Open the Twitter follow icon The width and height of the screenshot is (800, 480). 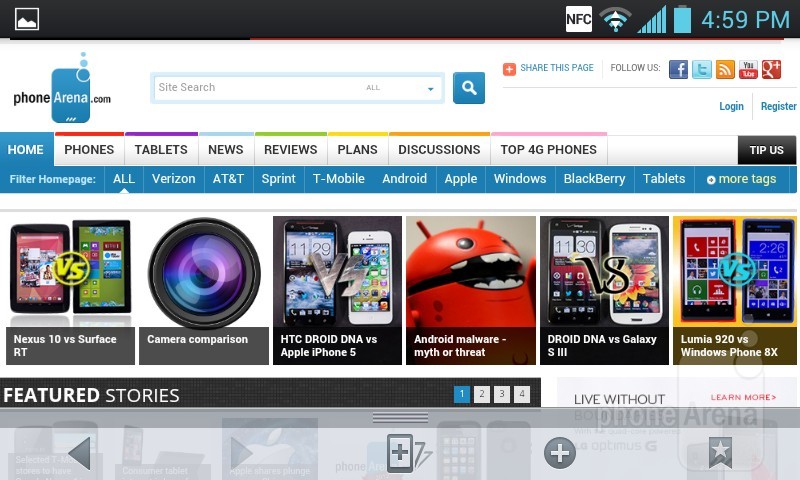click(x=702, y=69)
